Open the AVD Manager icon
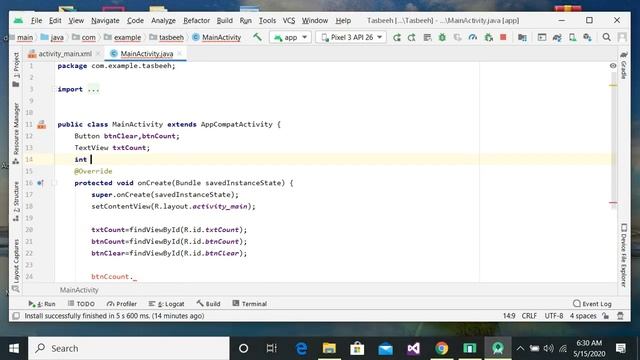Screen dimensions: 640x360 tap(572, 38)
